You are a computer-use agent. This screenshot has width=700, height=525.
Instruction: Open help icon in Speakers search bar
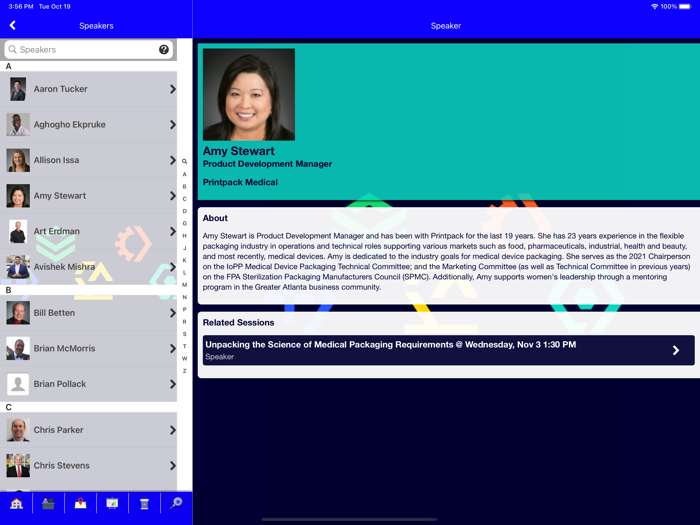164,50
